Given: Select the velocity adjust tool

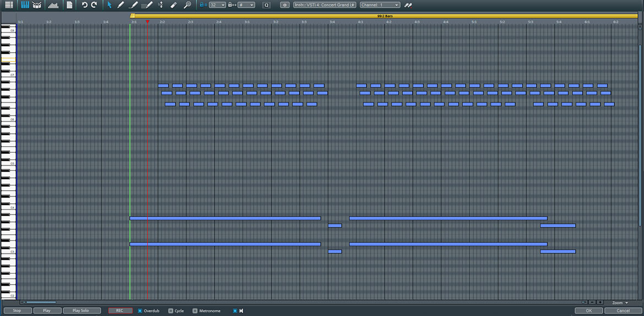Looking at the screenshot, I should (161, 5).
